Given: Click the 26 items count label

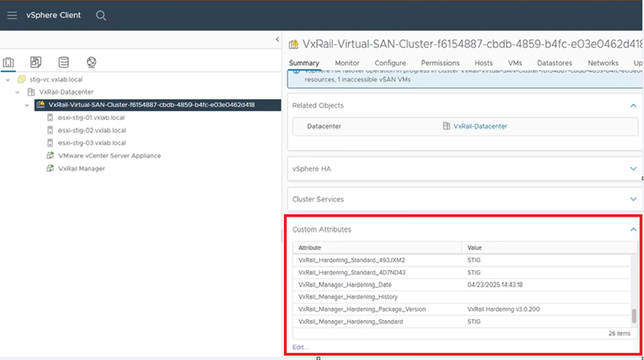Looking at the screenshot, I should pyautogui.click(x=619, y=334).
